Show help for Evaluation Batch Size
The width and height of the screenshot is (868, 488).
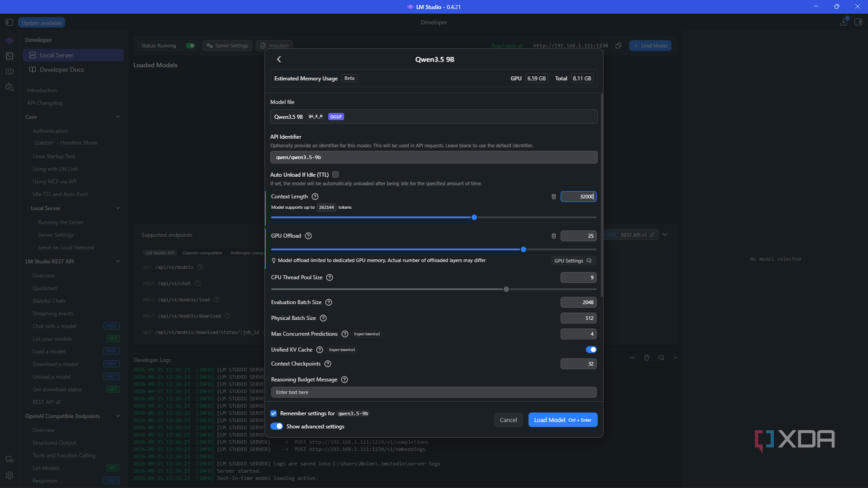click(329, 302)
